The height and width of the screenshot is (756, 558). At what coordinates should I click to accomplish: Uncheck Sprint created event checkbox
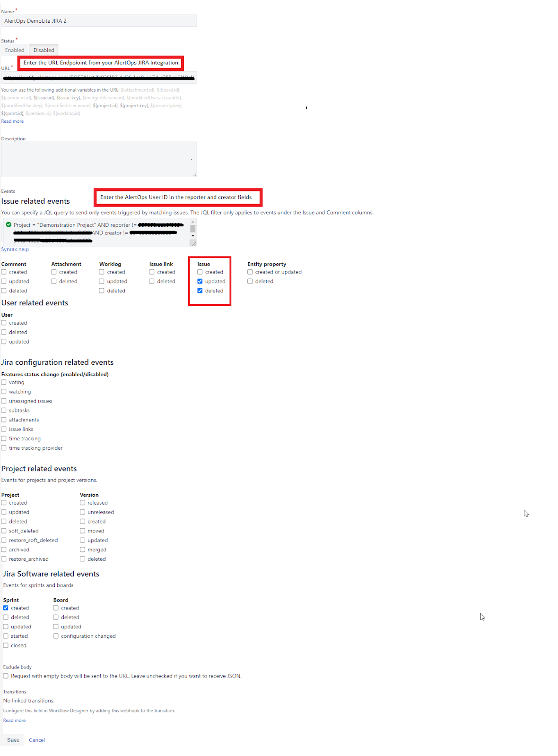(6, 608)
